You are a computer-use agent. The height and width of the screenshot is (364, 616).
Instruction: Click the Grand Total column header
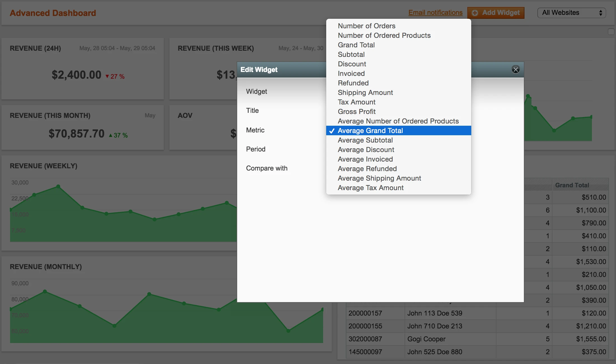coord(572,185)
